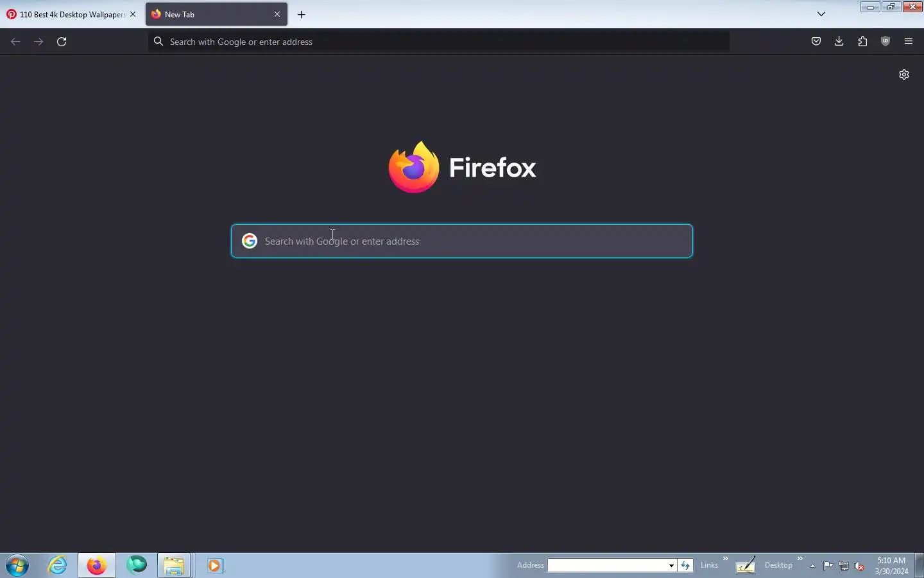The height and width of the screenshot is (578, 924).
Task: Go back with the back arrow
Action: [x=15, y=42]
